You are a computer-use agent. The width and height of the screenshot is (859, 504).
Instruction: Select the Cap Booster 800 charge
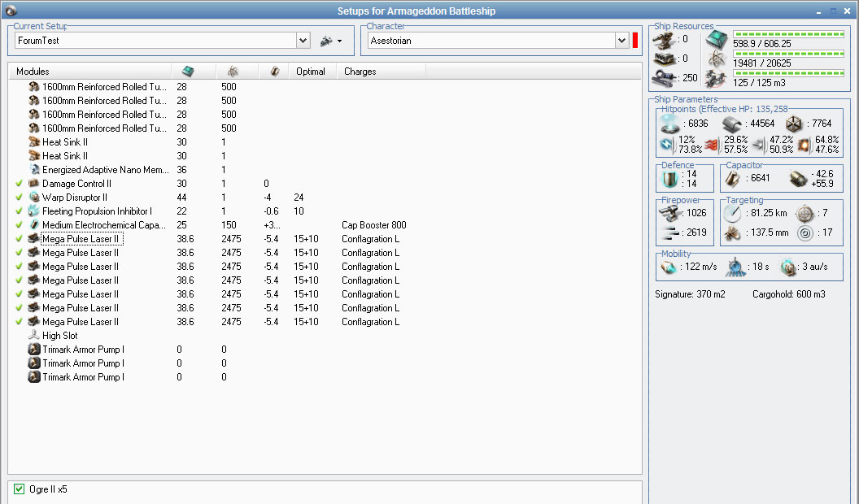pos(374,225)
